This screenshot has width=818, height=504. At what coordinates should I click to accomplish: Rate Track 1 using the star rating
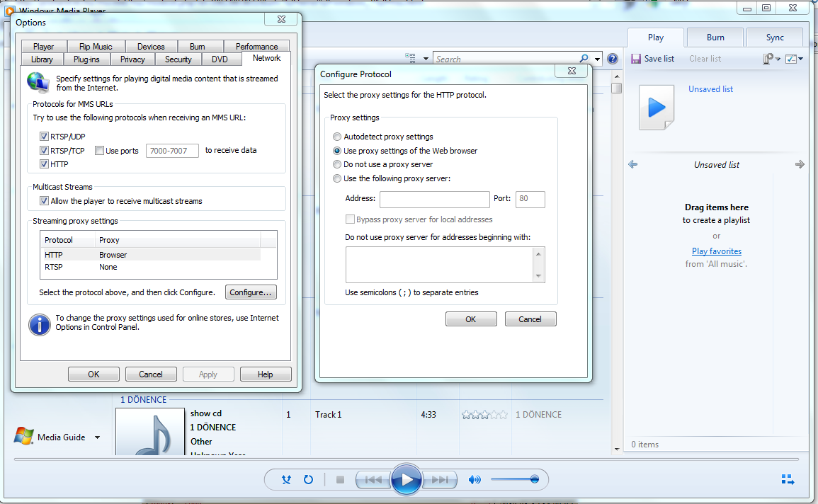[x=484, y=415]
